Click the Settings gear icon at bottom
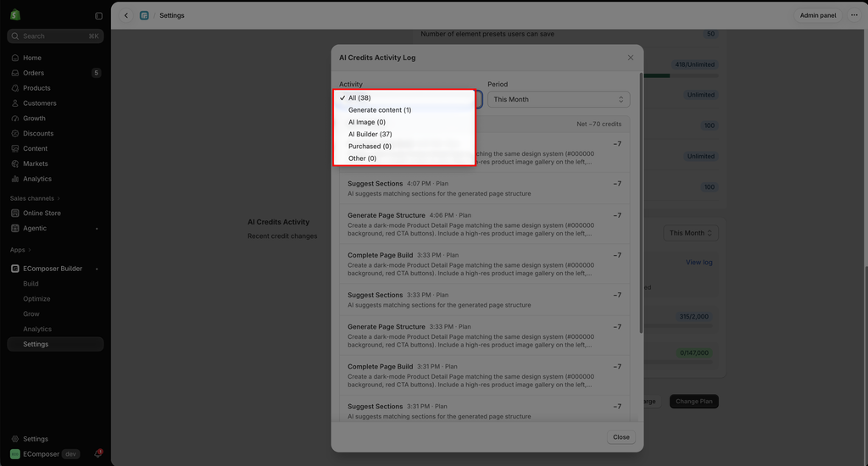The width and height of the screenshot is (868, 466). [x=15, y=439]
